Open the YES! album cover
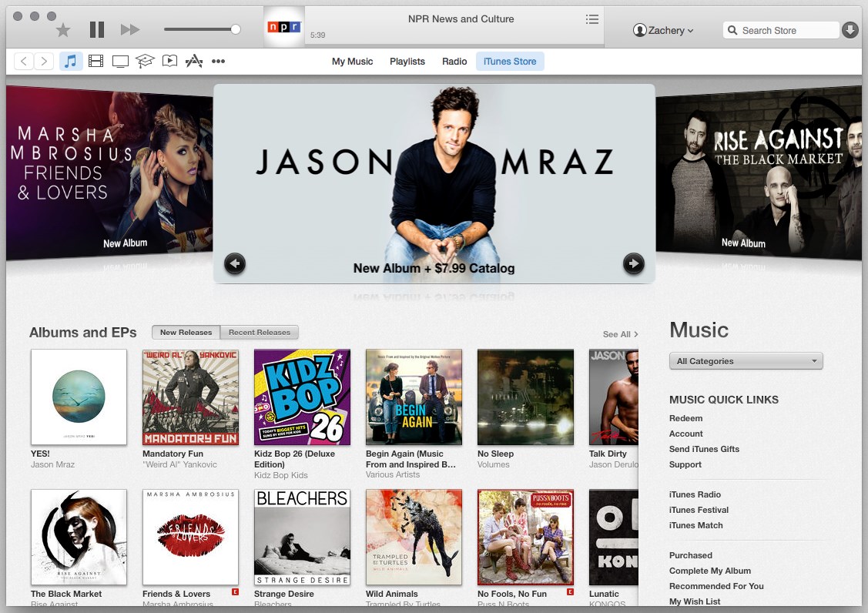This screenshot has width=868, height=613. pos(79,397)
